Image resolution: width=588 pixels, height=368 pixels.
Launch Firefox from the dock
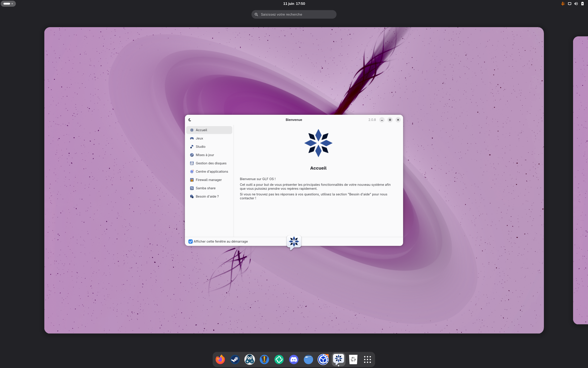(x=220, y=359)
